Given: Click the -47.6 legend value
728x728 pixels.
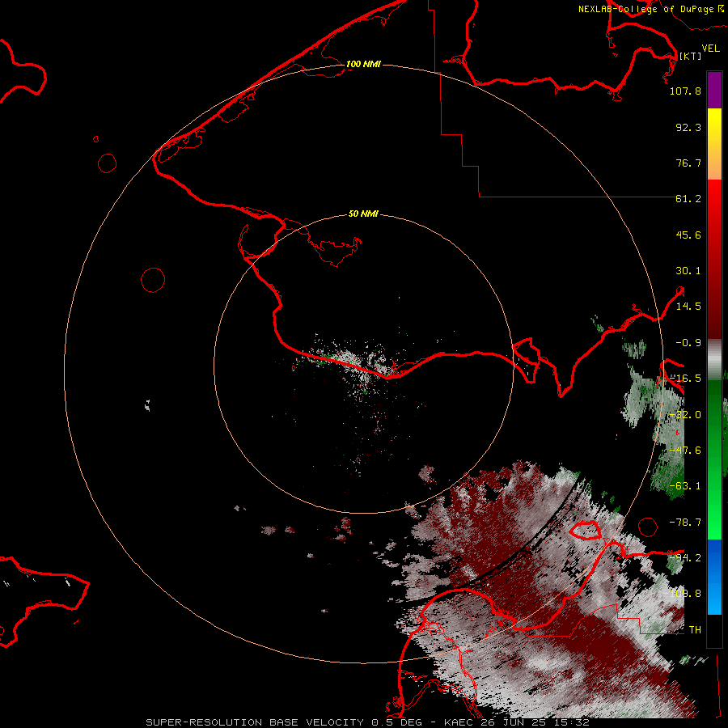Looking at the screenshot, I should click(685, 451).
